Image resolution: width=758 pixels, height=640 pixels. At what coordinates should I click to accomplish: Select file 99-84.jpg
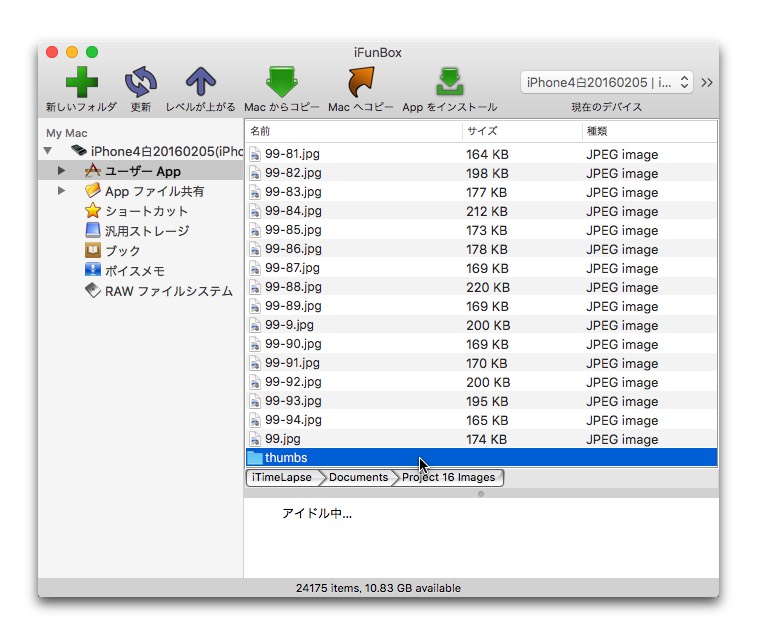click(x=481, y=211)
